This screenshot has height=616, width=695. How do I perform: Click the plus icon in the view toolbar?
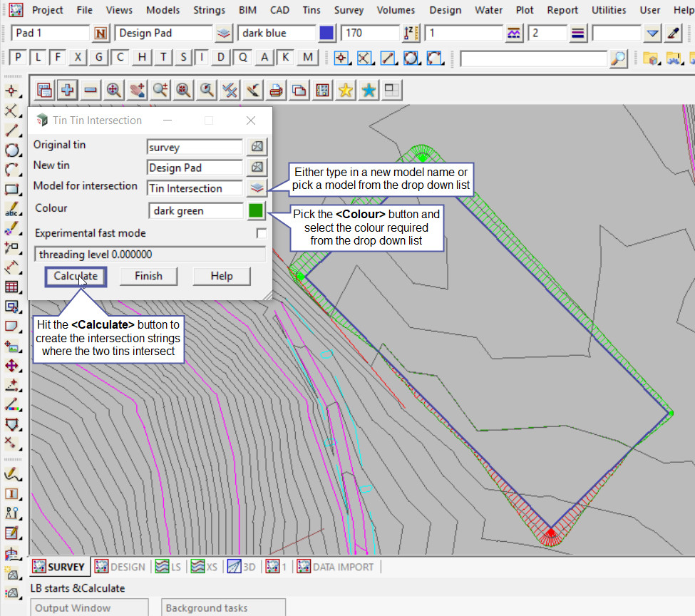click(68, 90)
